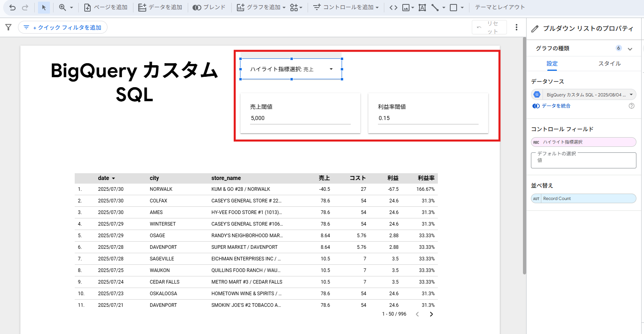Open the zoom level dropdown arrow

click(x=72, y=8)
